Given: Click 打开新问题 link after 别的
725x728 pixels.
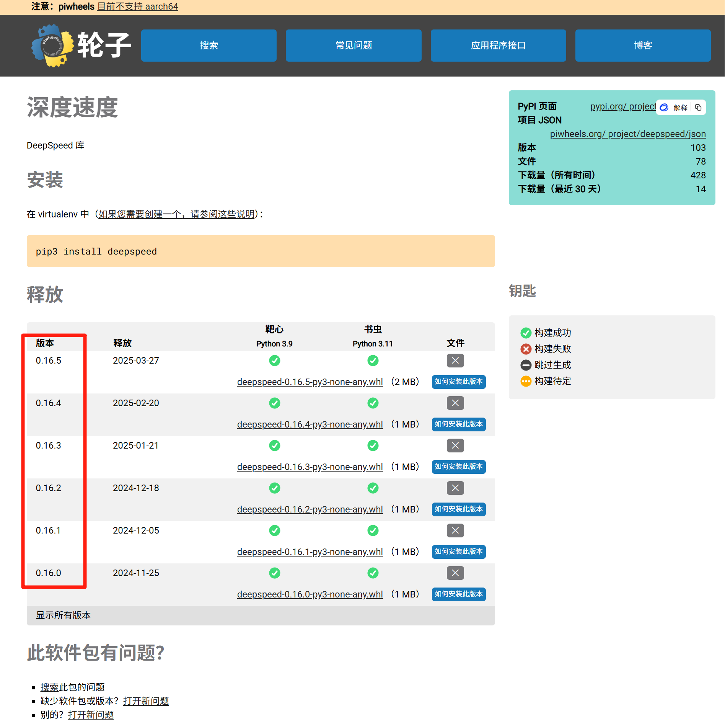Looking at the screenshot, I should tap(91, 715).
